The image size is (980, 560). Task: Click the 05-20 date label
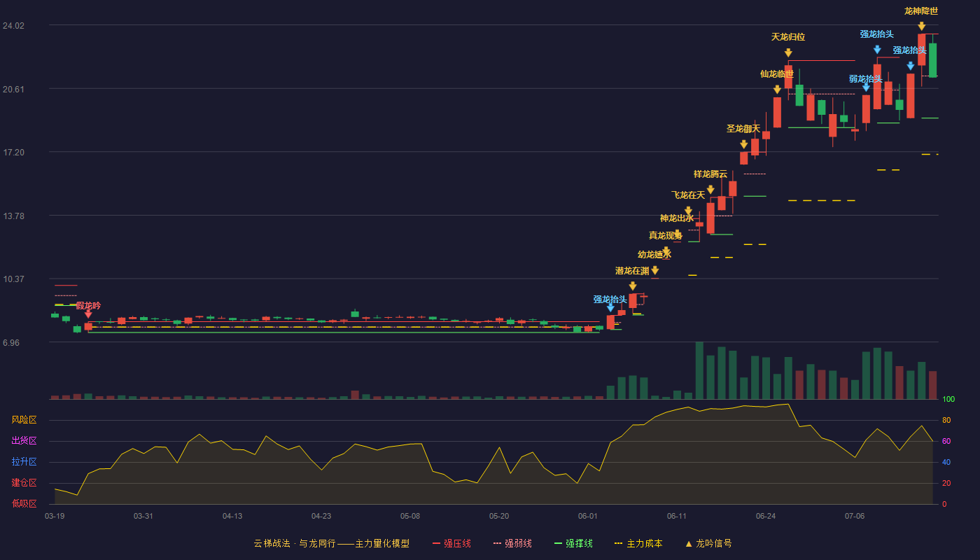pyautogui.click(x=499, y=516)
